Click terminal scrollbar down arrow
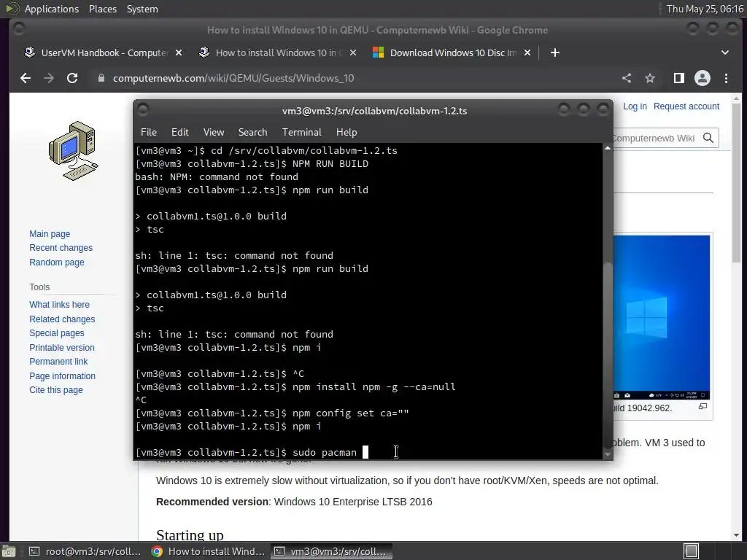 click(608, 454)
